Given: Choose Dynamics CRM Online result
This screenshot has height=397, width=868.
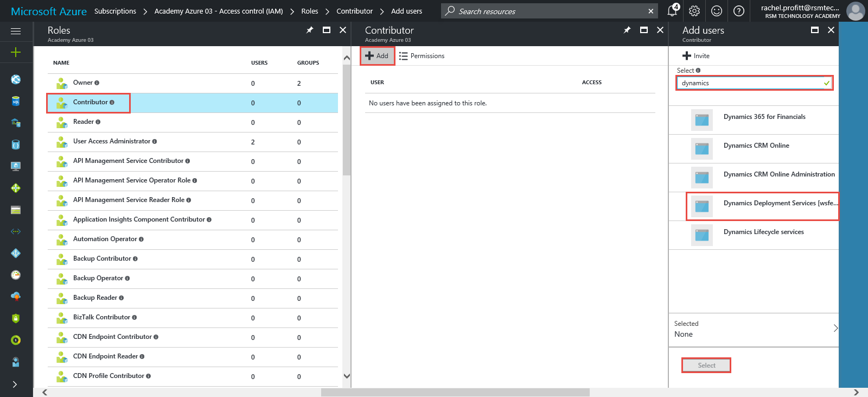Looking at the screenshot, I should 754,149.
